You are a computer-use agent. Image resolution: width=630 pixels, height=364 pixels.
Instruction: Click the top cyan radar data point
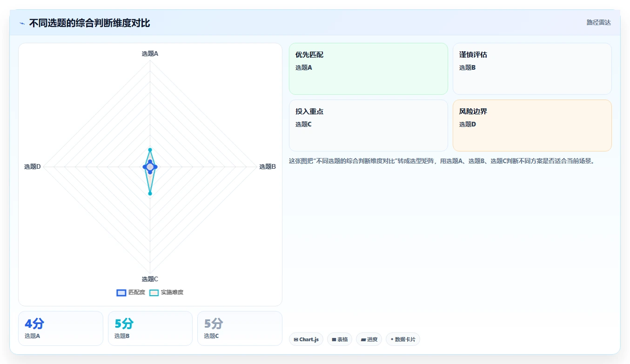[x=150, y=150]
